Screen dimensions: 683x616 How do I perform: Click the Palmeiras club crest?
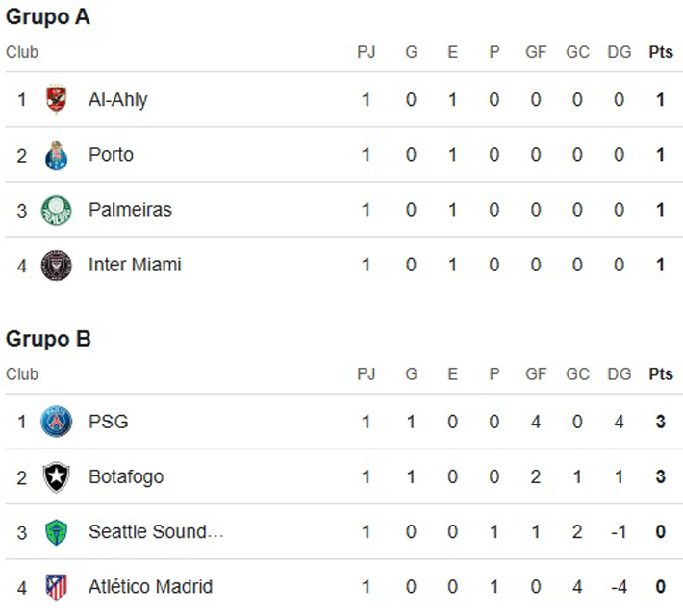tap(56, 211)
